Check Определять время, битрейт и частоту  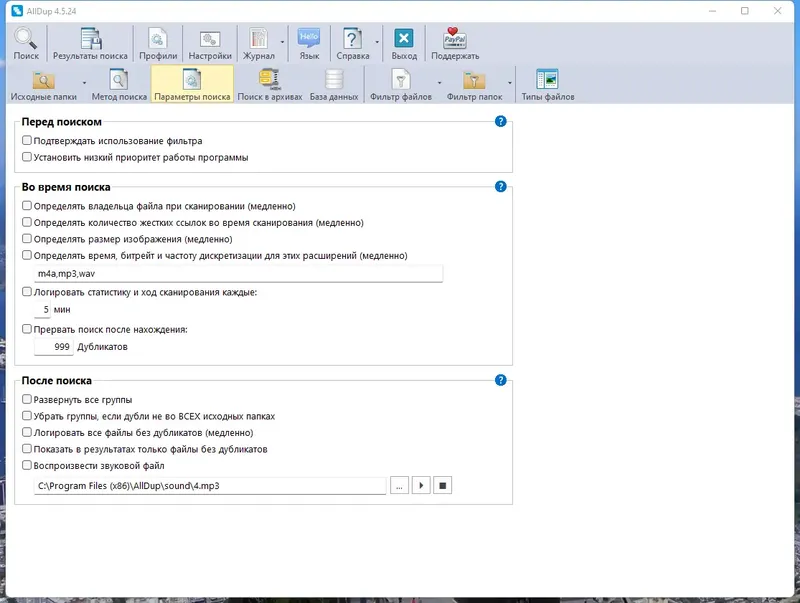click(27, 255)
